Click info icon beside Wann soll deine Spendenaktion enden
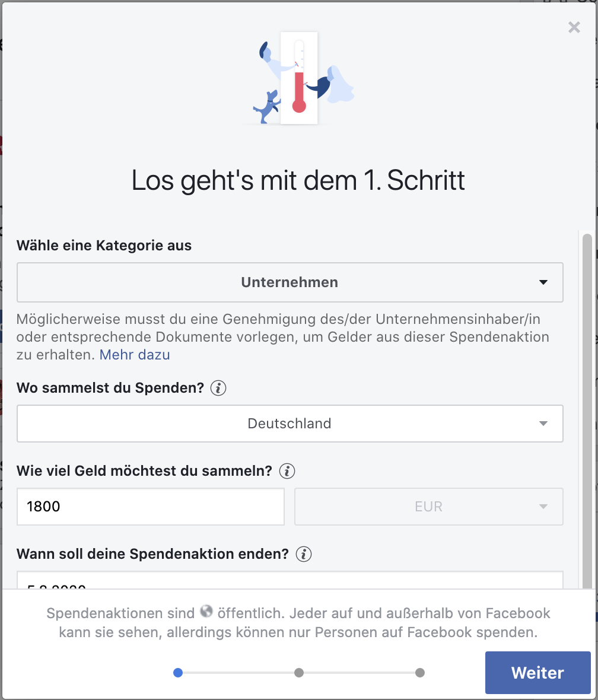This screenshot has height=700, width=598. [304, 554]
